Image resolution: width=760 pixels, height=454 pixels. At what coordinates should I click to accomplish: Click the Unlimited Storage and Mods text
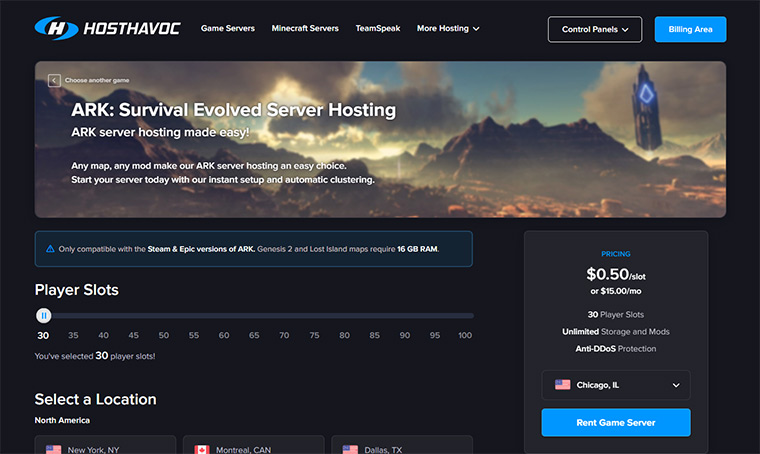click(x=616, y=332)
